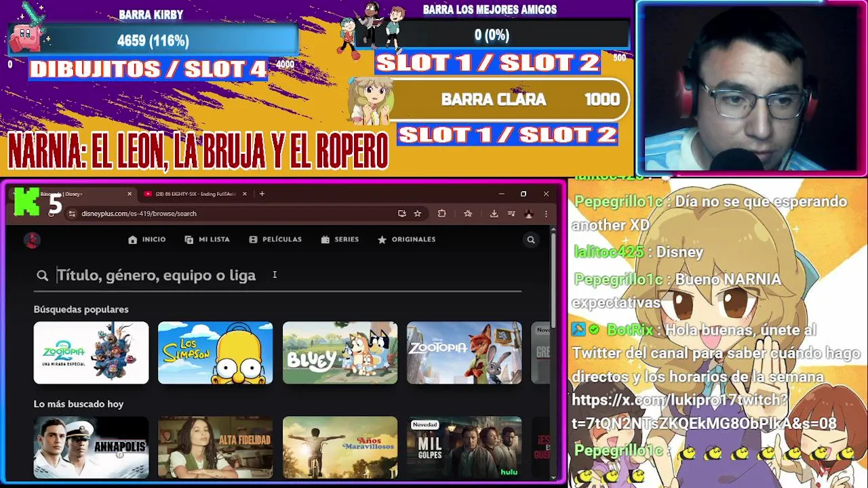Open the bookmarks star toolbar icon

click(x=468, y=213)
